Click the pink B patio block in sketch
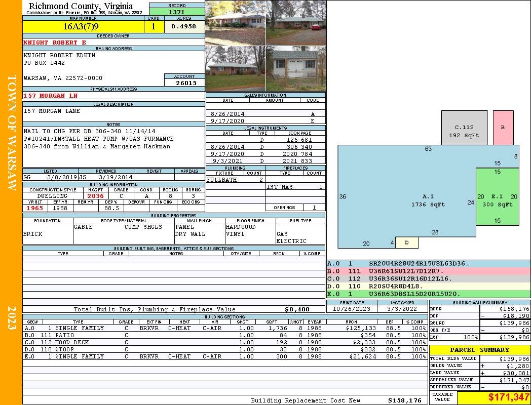Screen dimensions: 532x405 pyautogui.click(x=503, y=128)
